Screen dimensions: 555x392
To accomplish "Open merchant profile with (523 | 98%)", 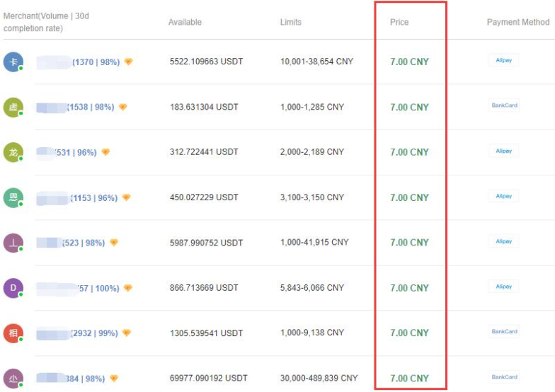I will click(84, 243).
